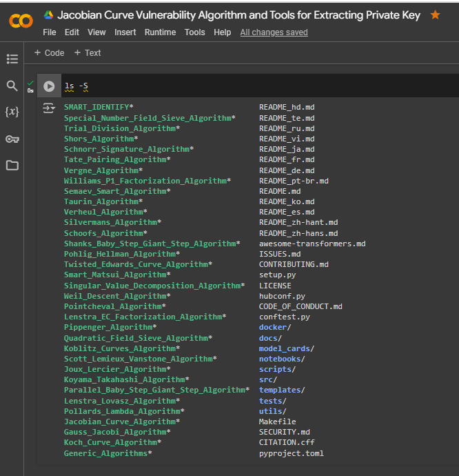
Task: Click the All changes saved link
Action: coord(274,32)
